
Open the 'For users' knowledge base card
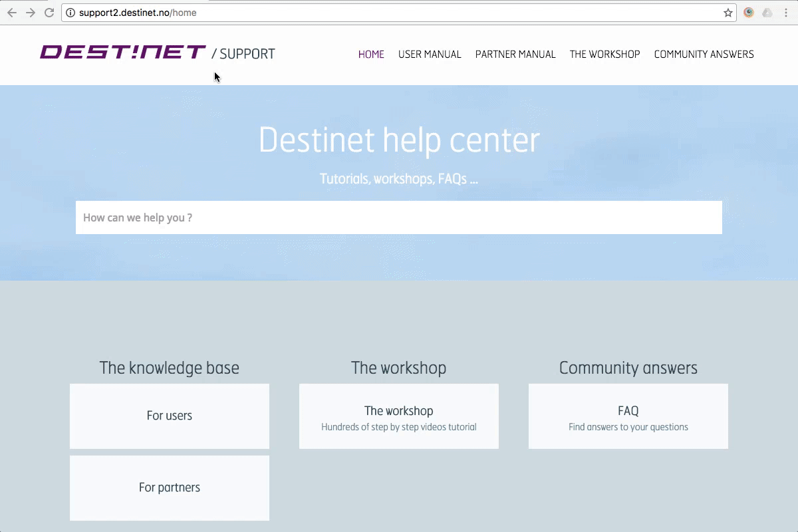(x=170, y=416)
